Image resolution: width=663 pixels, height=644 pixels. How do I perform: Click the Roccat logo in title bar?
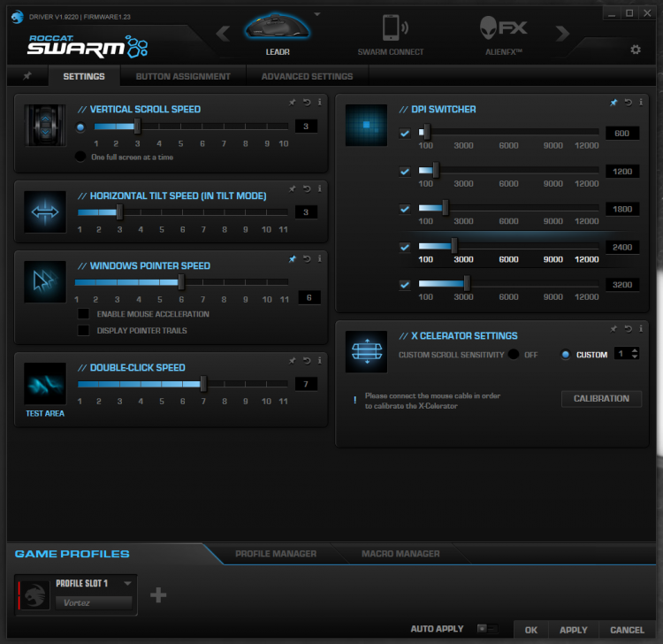[x=18, y=17]
